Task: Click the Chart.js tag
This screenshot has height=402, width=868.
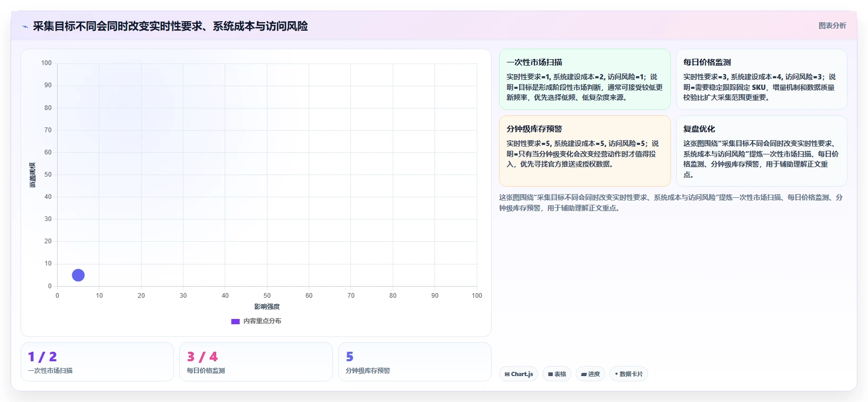Action: 519,374
